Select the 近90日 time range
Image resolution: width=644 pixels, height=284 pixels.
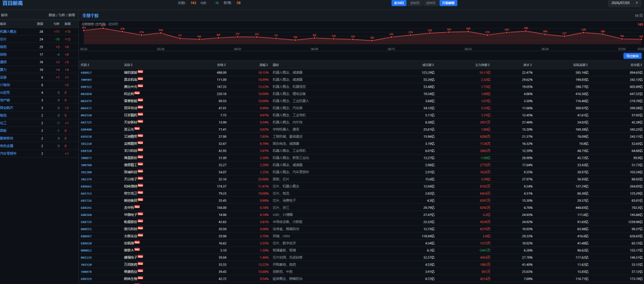[431, 3]
